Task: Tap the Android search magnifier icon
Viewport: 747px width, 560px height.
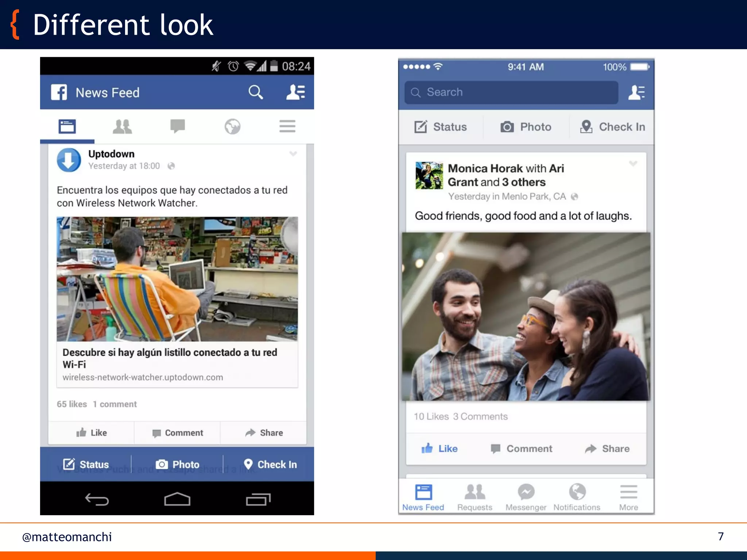Action: tap(255, 92)
